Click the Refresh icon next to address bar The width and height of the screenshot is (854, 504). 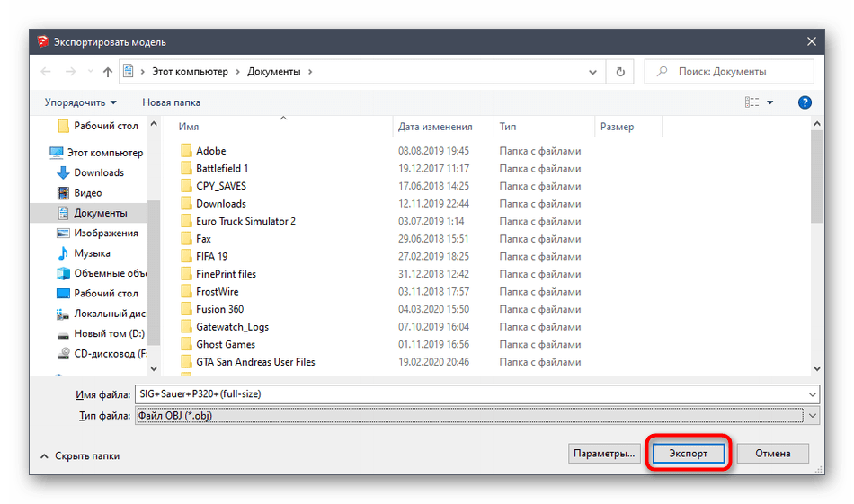(620, 72)
